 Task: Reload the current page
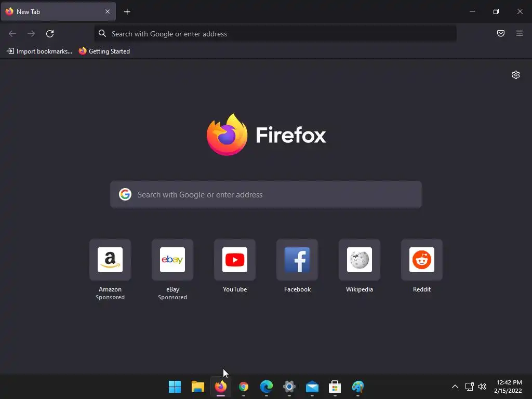tap(50, 34)
